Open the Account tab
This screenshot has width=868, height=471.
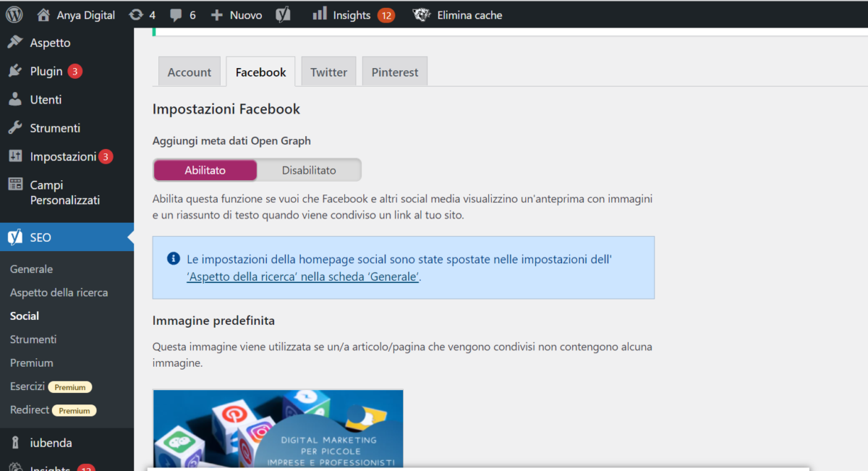190,72
